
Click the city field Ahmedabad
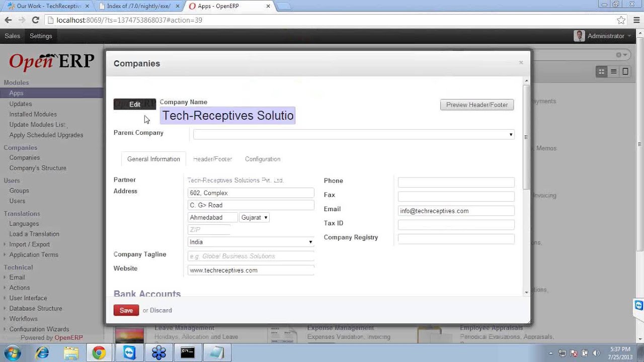[213, 217]
